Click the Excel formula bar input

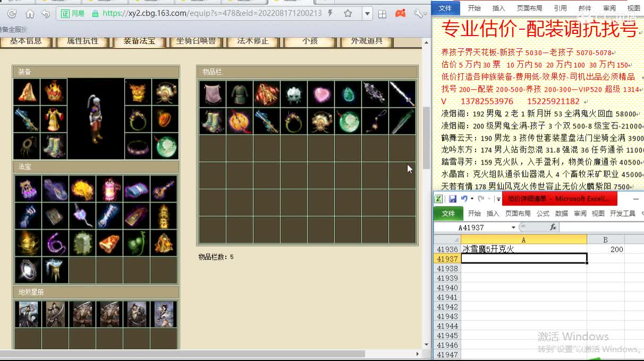click(x=601, y=227)
